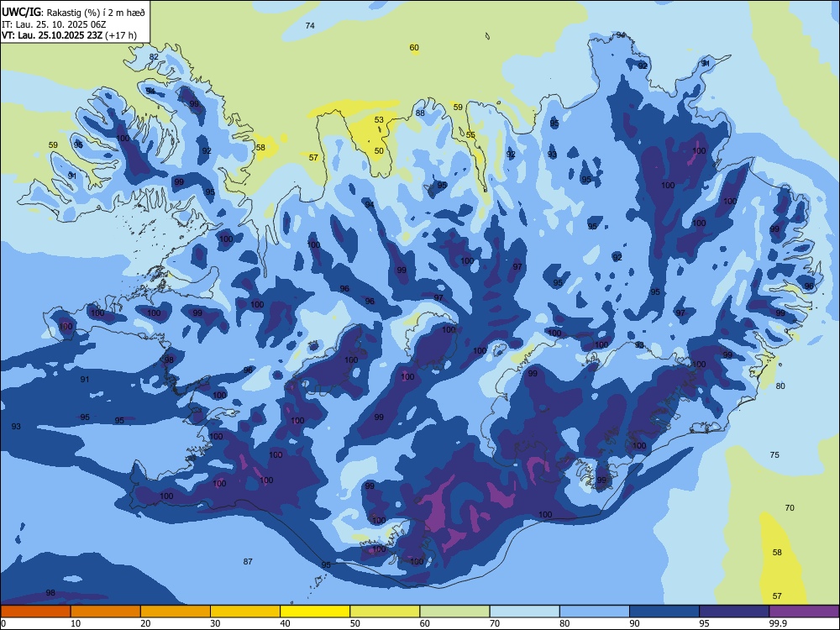Click the humidity value '74' on the map
The height and width of the screenshot is (630, 840).
(310, 25)
